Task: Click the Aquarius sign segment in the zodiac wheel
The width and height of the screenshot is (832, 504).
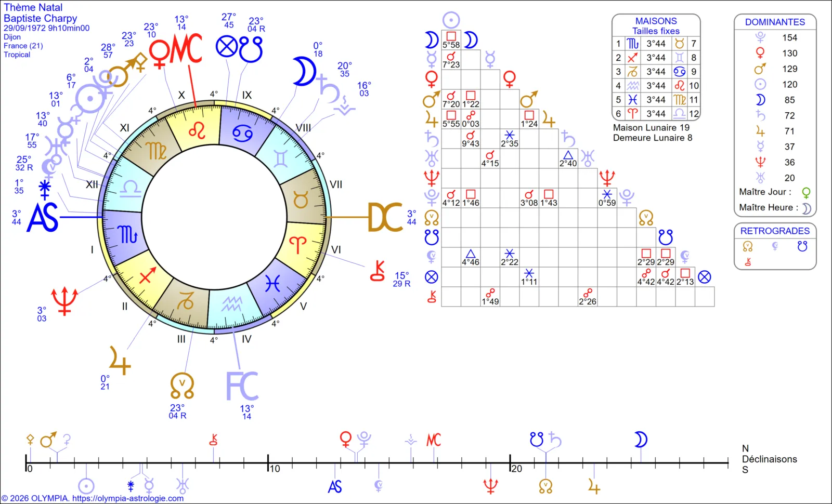Action: (231, 304)
